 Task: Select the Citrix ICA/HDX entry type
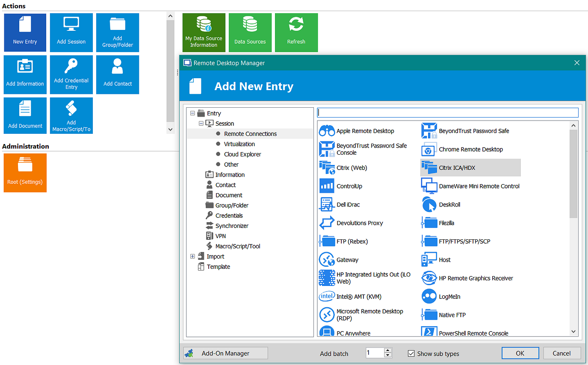pyautogui.click(x=470, y=168)
